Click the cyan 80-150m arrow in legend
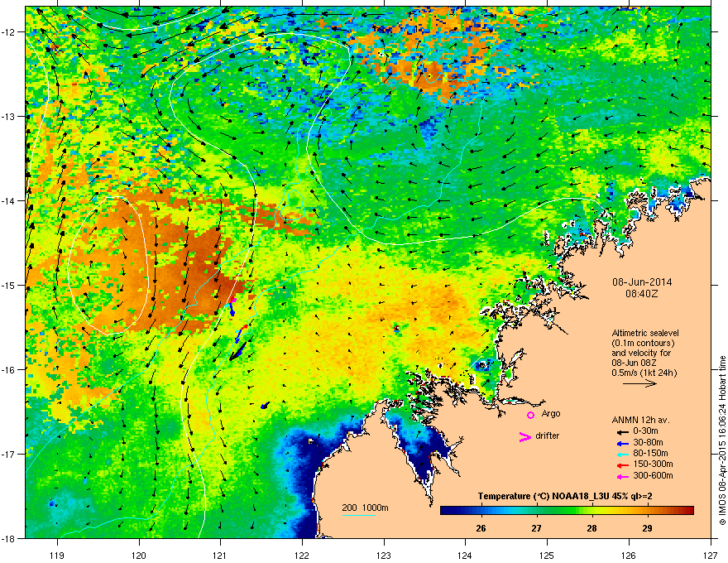This screenshot has height=563, width=728. click(x=621, y=454)
